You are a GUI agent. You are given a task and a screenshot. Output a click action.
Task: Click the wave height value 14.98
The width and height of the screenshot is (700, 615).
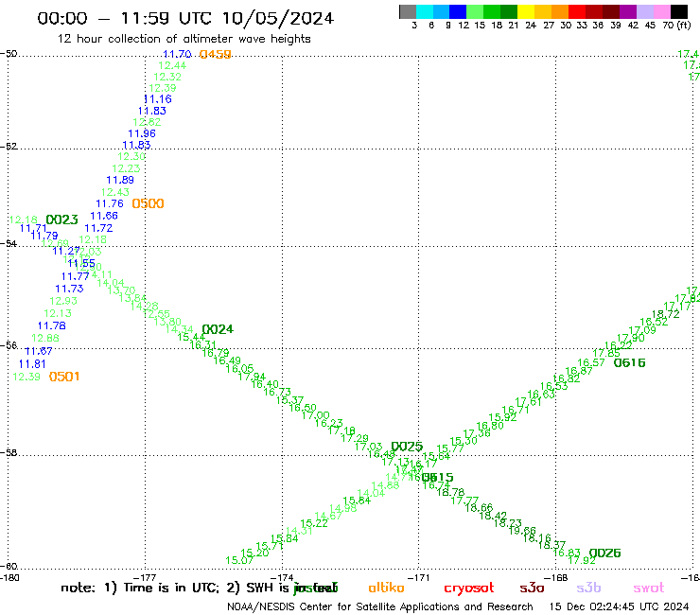[342, 508]
